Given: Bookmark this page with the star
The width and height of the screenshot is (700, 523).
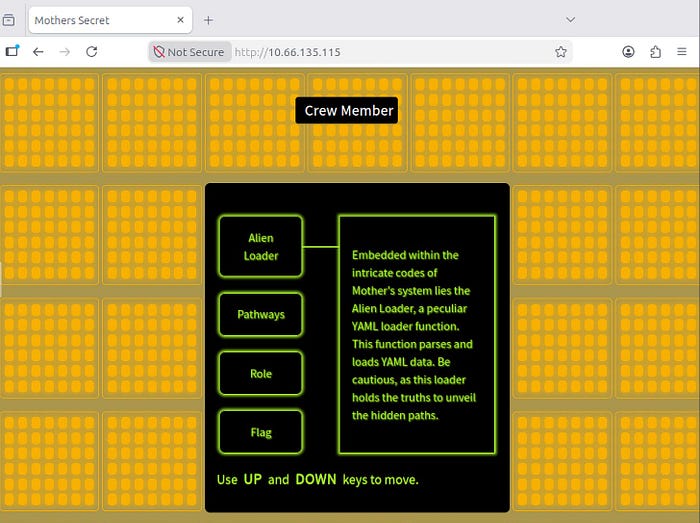Looking at the screenshot, I should 561,52.
